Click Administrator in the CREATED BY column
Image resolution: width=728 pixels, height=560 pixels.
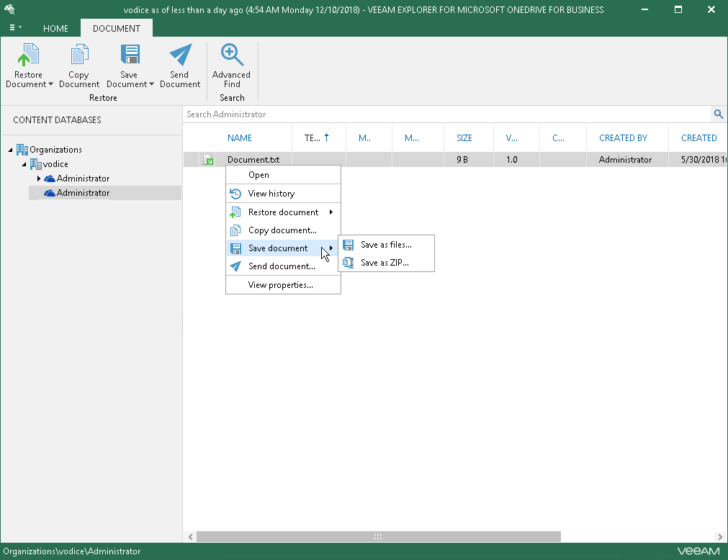point(625,160)
